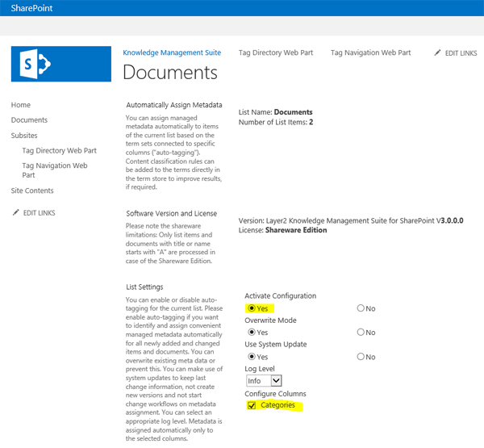This screenshot has height=448, width=484.
Task: Open the SharePoint suite bar title
Action: pos(31,8)
